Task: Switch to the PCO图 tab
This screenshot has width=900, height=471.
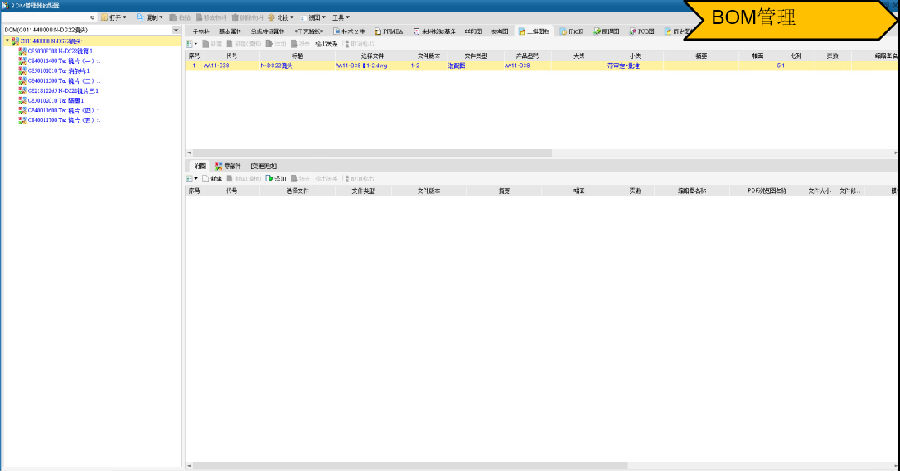Action: coord(642,32)
